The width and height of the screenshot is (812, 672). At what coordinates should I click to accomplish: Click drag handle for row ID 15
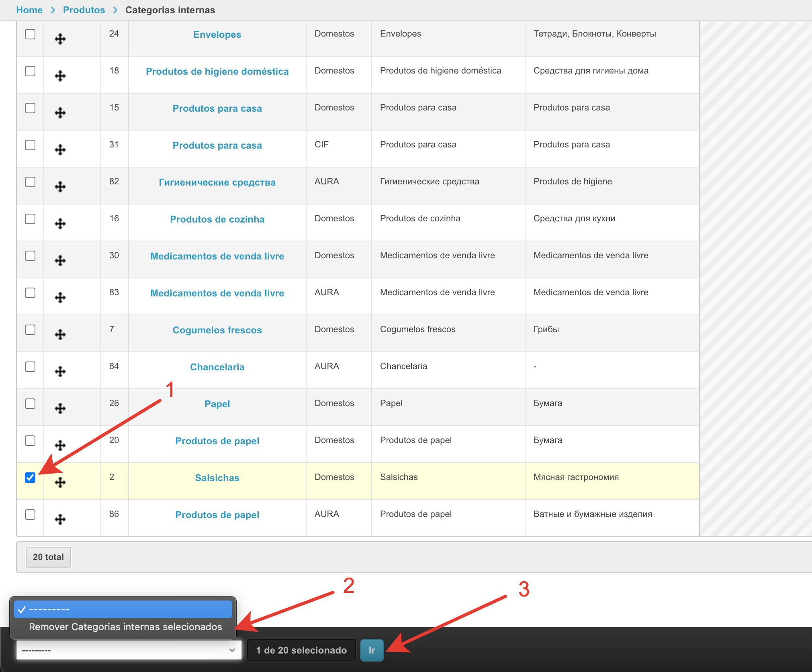tap(60, 113)
